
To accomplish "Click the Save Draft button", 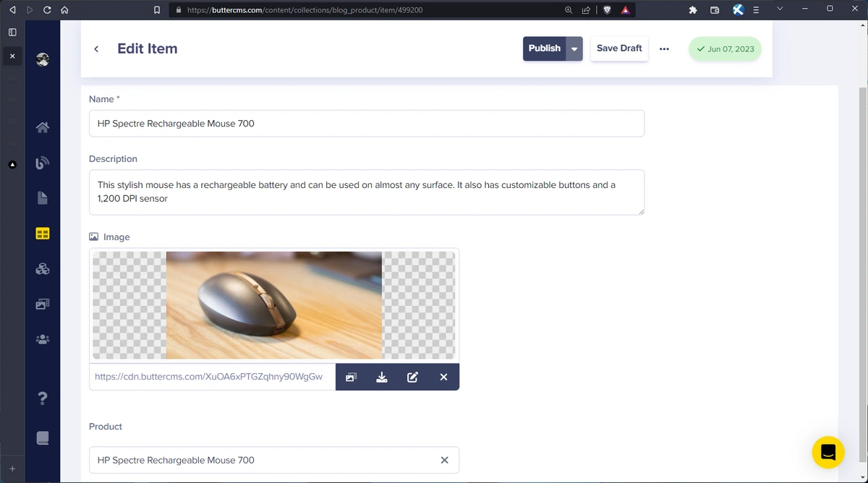I will point(619,48).
